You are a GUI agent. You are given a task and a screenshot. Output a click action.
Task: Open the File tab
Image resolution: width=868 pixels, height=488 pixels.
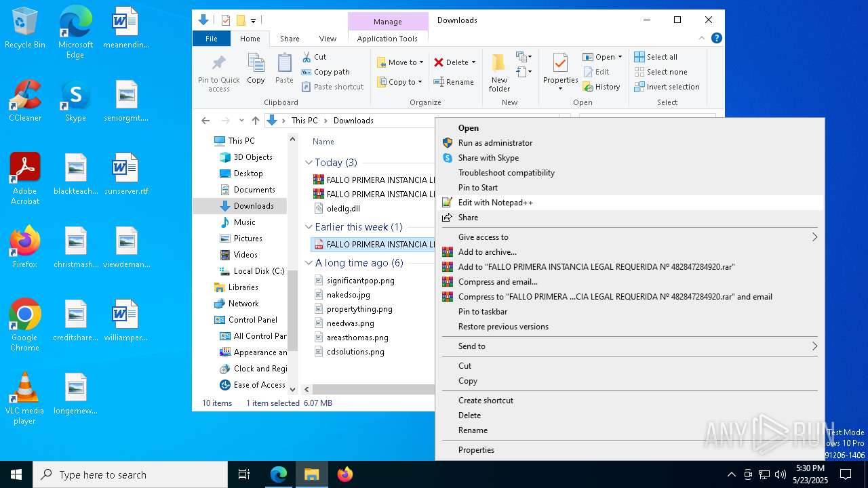click(212, 39)
